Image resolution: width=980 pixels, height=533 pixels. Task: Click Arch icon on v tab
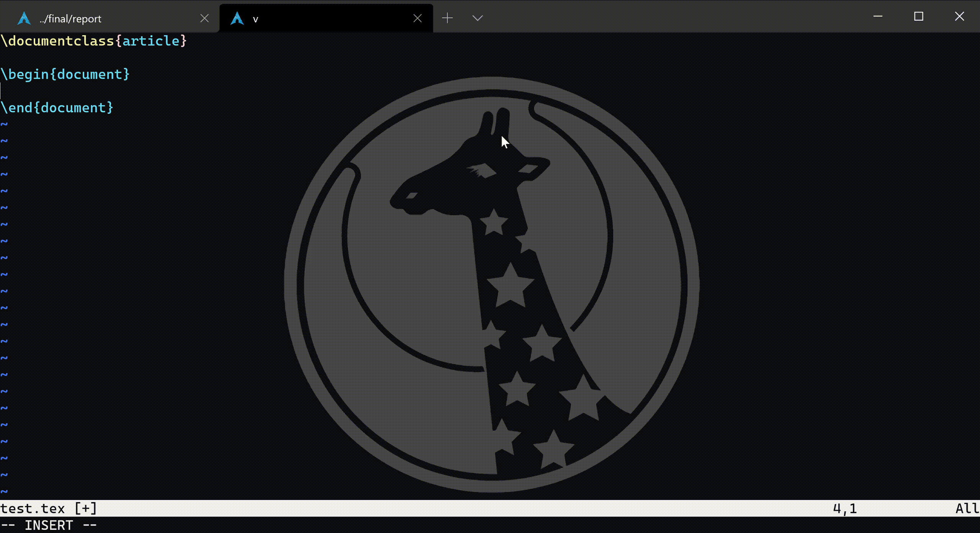point(237,18)
